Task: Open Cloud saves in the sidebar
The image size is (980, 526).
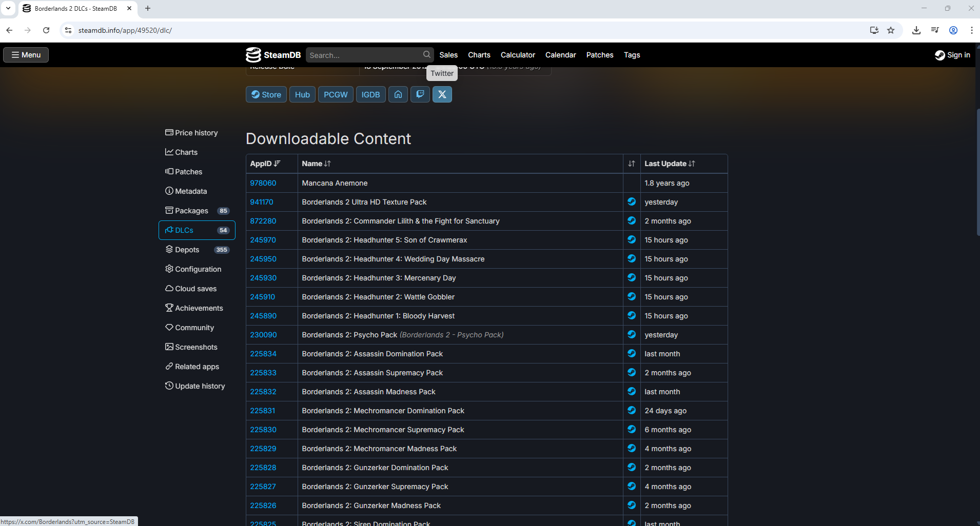Action: pos(197,289)
